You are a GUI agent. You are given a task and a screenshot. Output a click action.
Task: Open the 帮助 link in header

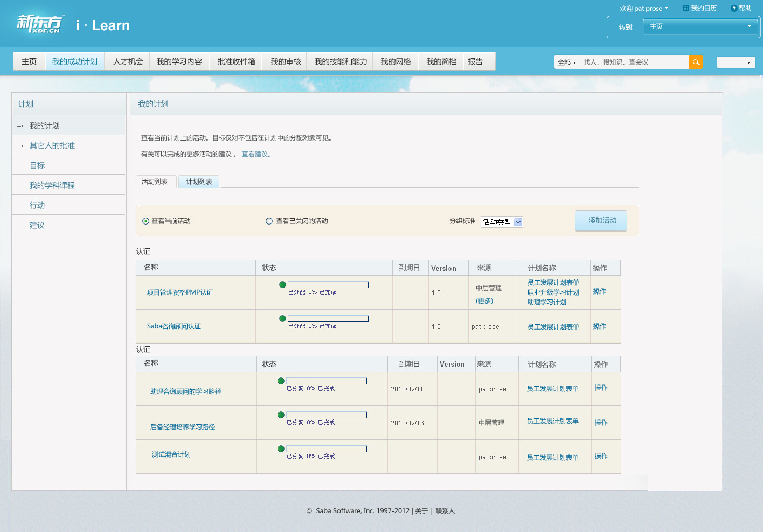pyautogui.click(x=745, y=8)
